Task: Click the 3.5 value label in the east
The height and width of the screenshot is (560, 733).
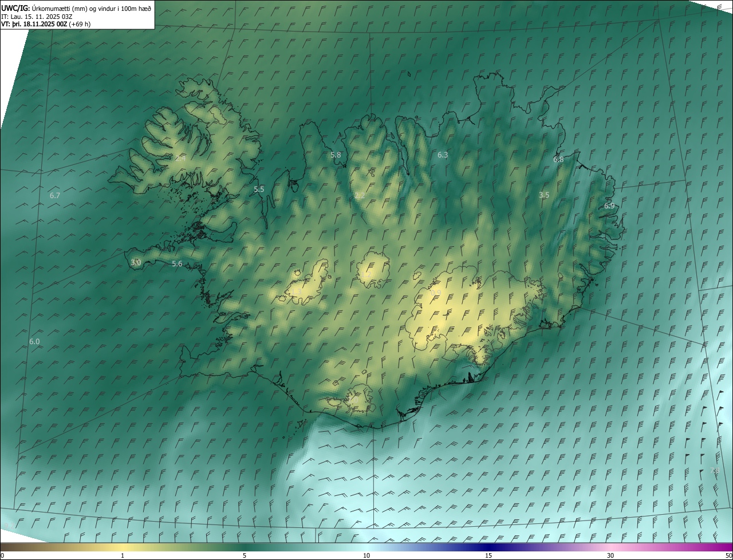Action: pos(544,195)
